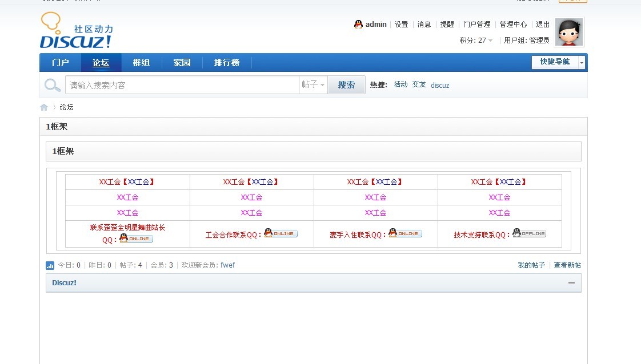
Task: Open 查看新帖 link
Action: [567, 265]
